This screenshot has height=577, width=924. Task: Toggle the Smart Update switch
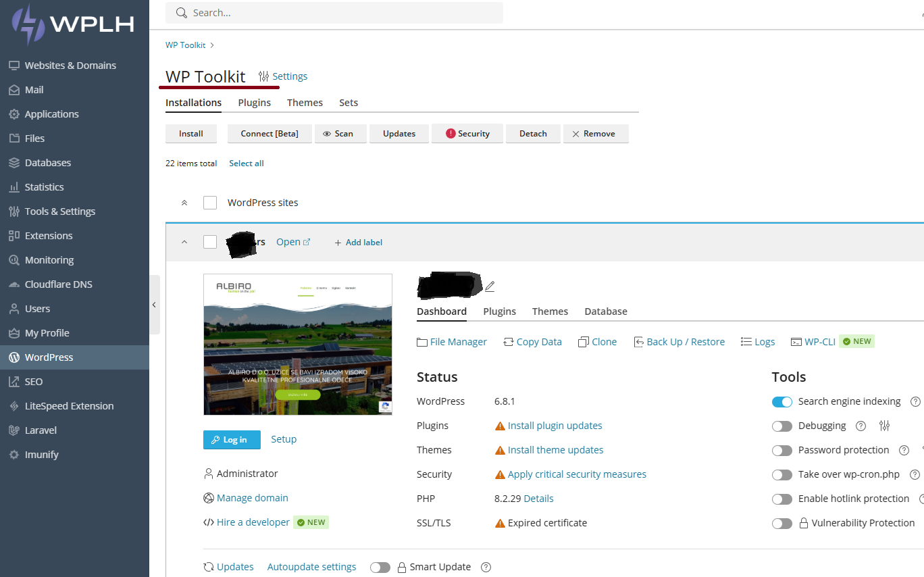coord(380,568)
